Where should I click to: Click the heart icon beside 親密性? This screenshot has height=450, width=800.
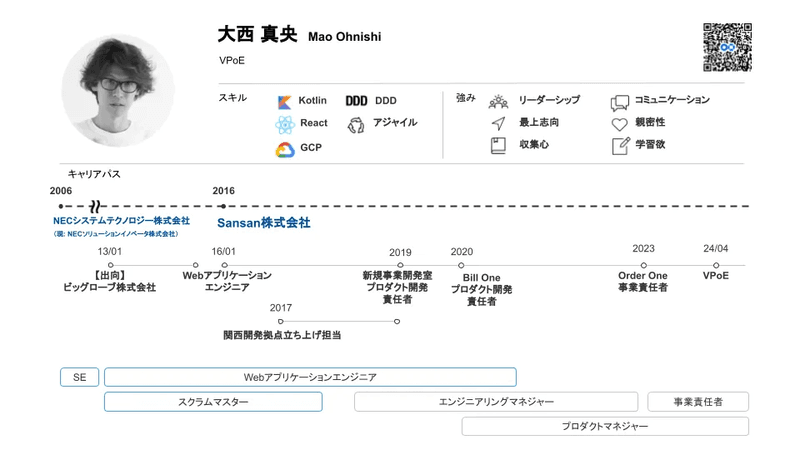coord(619,124)
